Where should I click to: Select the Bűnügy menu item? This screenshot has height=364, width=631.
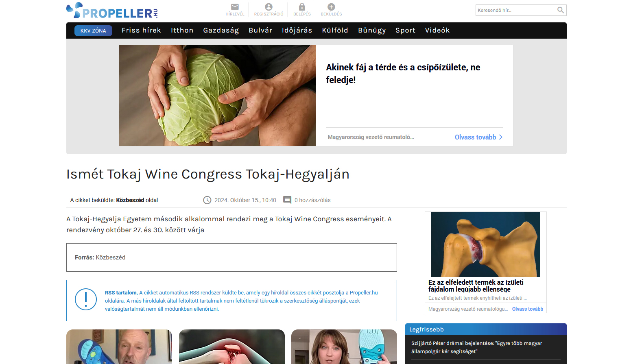(x=372, y=31)
